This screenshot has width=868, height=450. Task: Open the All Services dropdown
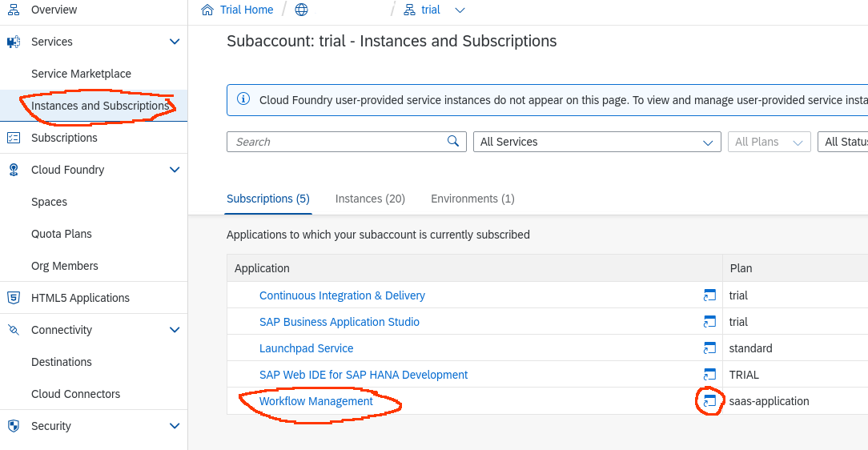pos(597,142)
